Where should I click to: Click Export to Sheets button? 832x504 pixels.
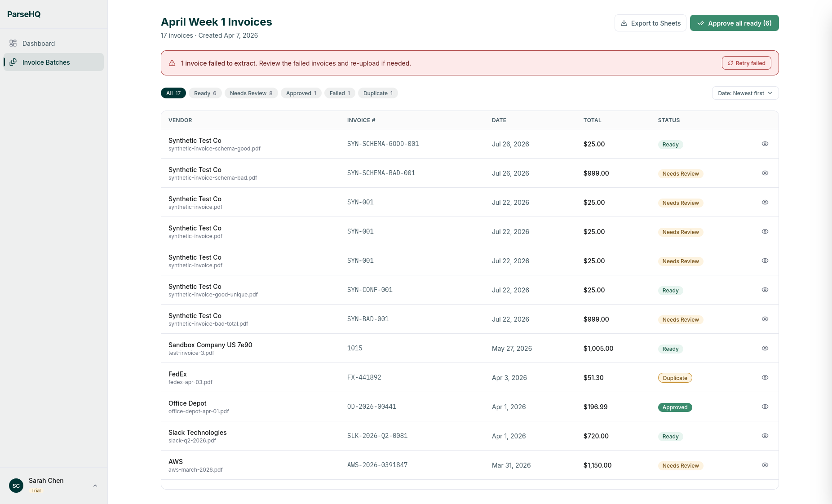click(650, 23)
